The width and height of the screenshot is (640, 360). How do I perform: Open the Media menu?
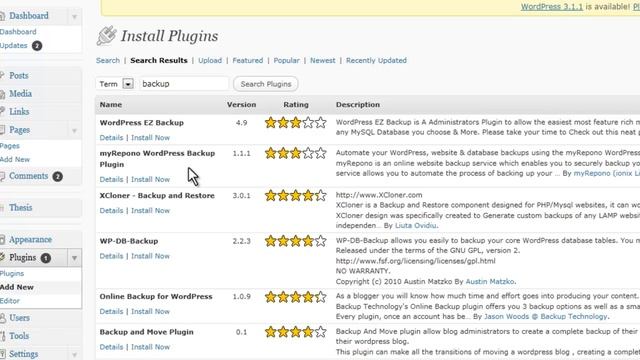pyautogui.click(x=20, y=93)
